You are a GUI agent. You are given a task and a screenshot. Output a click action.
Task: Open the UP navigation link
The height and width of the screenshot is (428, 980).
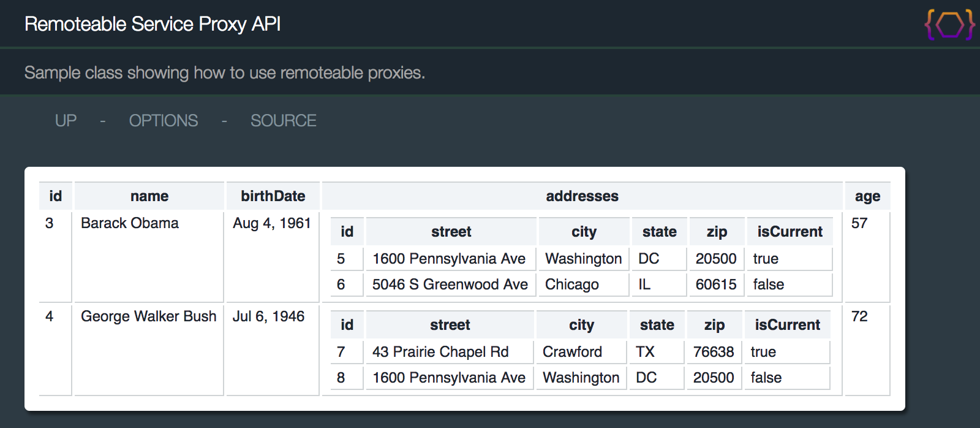pos(66,121)
